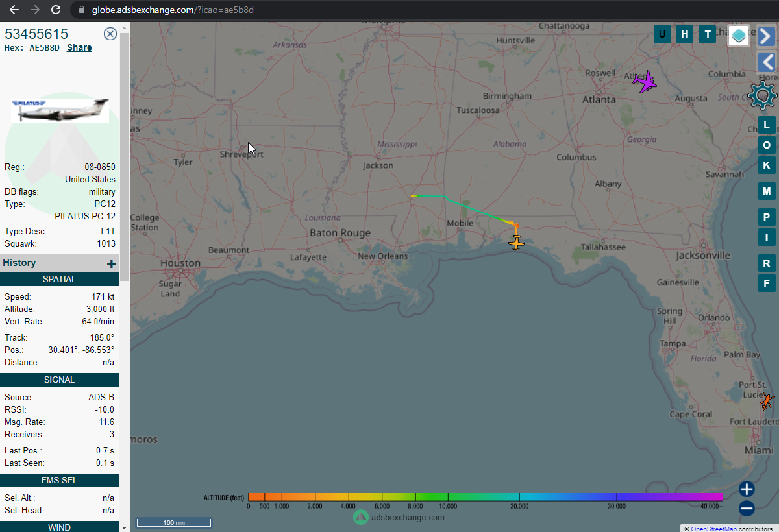The image size is (779, 532).
Task: Open the settings gear icon
Action: tap(762, 96)
